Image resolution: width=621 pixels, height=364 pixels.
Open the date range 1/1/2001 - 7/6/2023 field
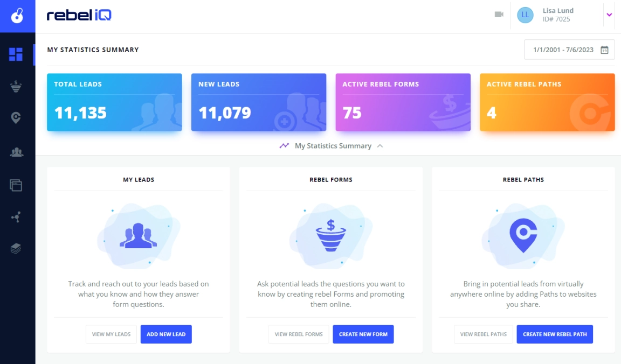tap(569, 50)
